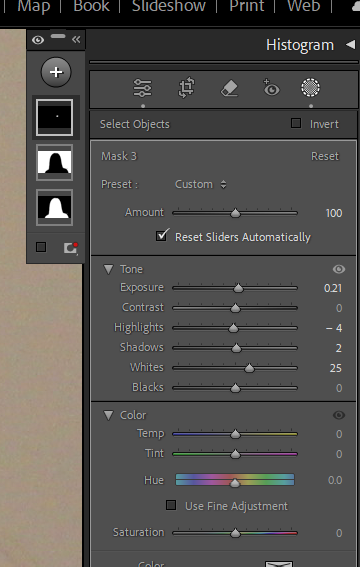360x567 pixels.
Task: Click the Shadows value 2
Action: pyautogui.click(x=339, y=348)
